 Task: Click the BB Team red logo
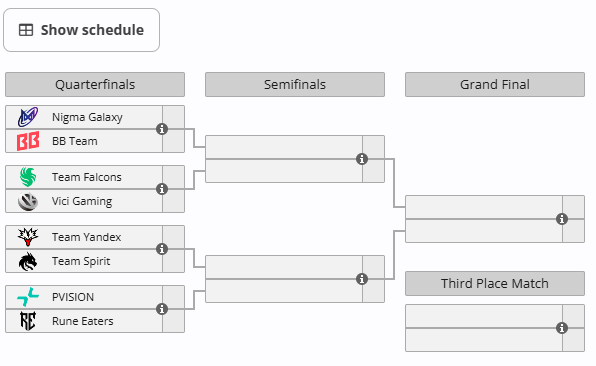coord(28,141)
